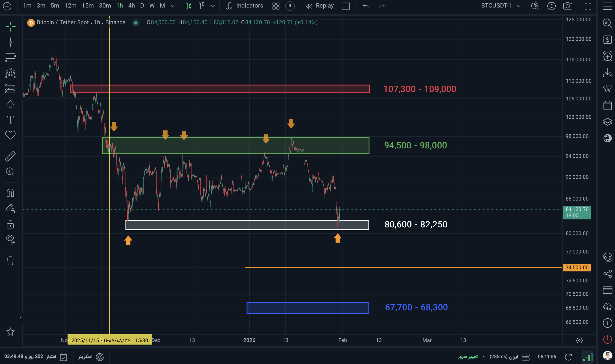615x364 pixels.
Task: Click the yellow date marker label
Action: click(x=110, y=340)
